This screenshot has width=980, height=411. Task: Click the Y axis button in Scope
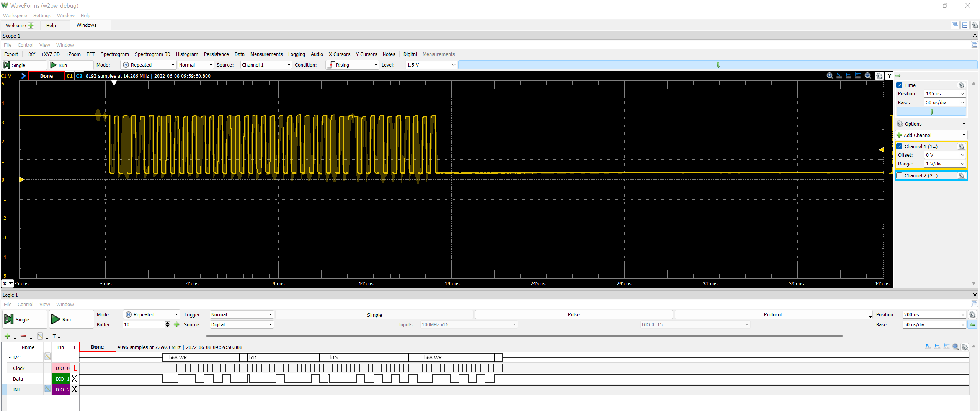coord(889,76)
